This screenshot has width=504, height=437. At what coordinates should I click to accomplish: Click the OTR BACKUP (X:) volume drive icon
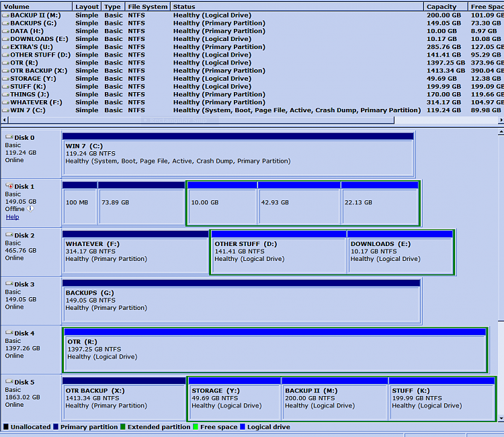pyautogui.click(x=5, y=71)
